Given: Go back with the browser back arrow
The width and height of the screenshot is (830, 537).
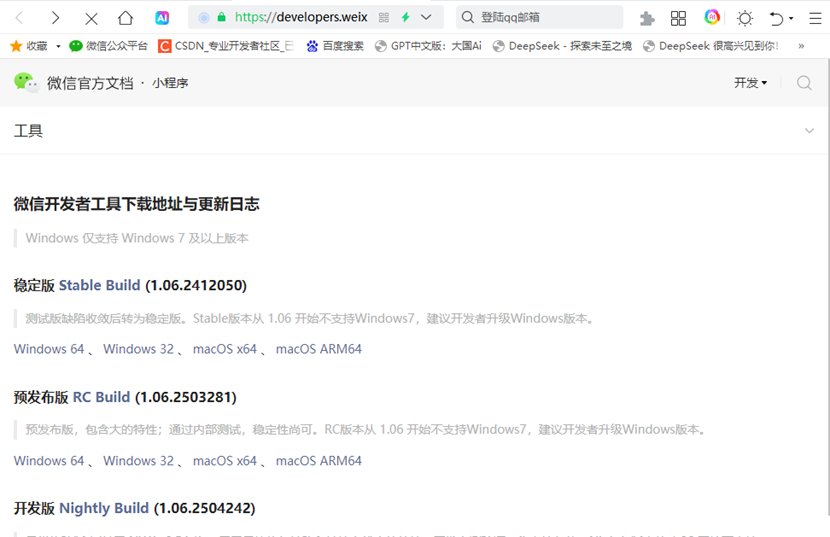Looking at the screenshot, I should tap(20, 18).
